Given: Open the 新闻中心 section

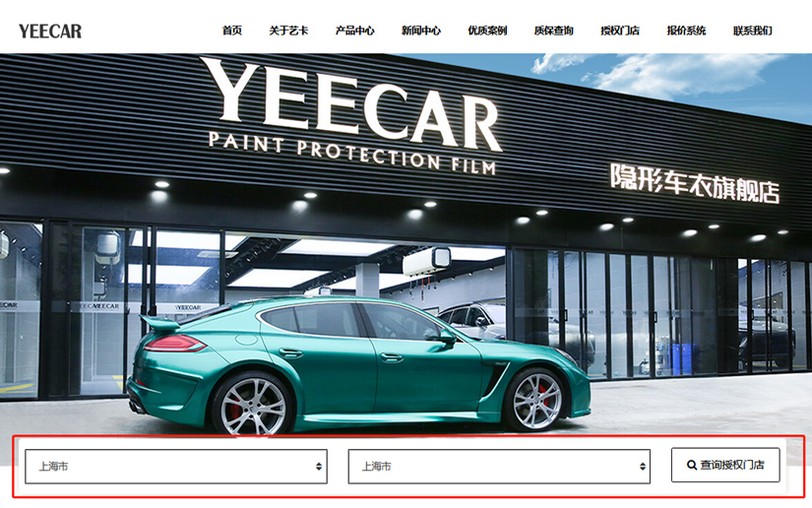Looking at the screenshot, I should click(x=421, y=31).
